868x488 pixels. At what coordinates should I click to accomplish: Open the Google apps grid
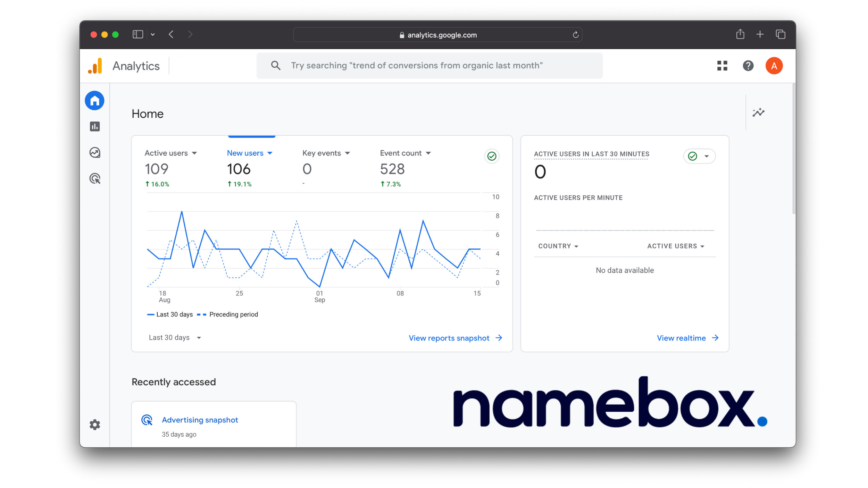[722, 66]
